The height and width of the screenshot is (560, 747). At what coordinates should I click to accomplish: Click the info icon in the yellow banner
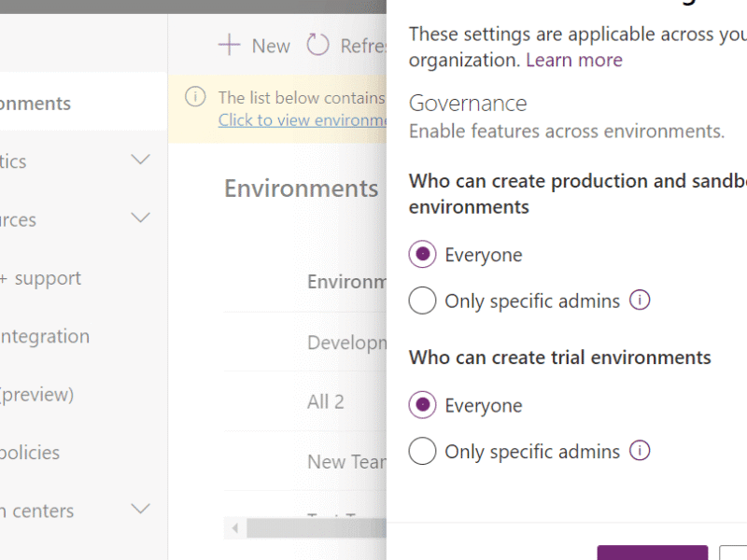pyautogui.click(x=195, y=97)
